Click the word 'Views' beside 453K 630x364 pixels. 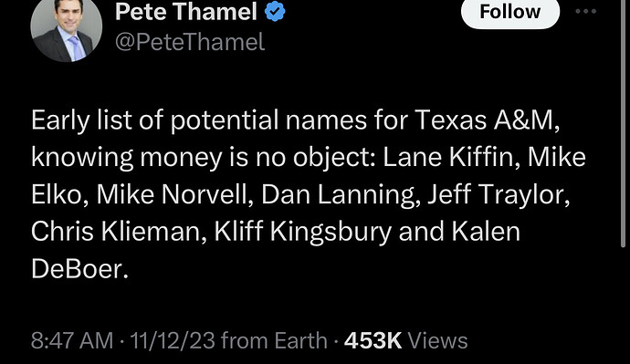coord(437,340)
